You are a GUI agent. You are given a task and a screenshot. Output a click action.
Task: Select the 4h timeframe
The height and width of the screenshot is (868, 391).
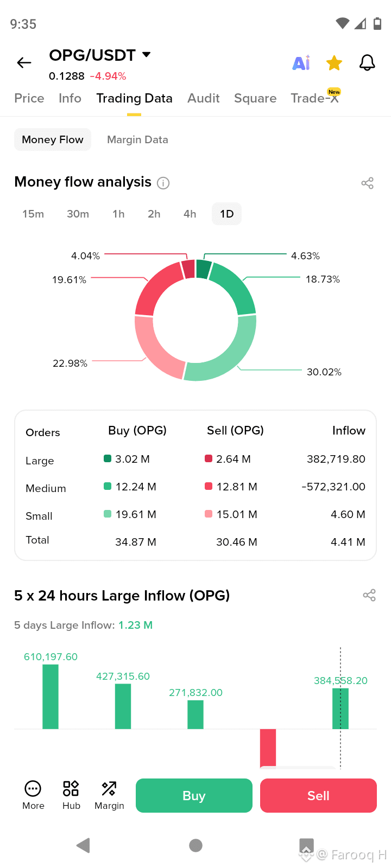tap(190, 214)
